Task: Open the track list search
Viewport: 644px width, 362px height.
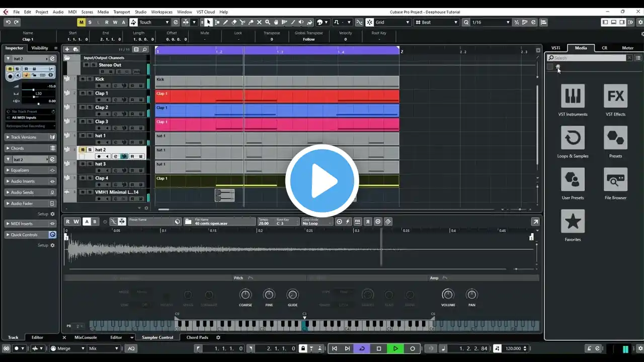Action: 144,49
